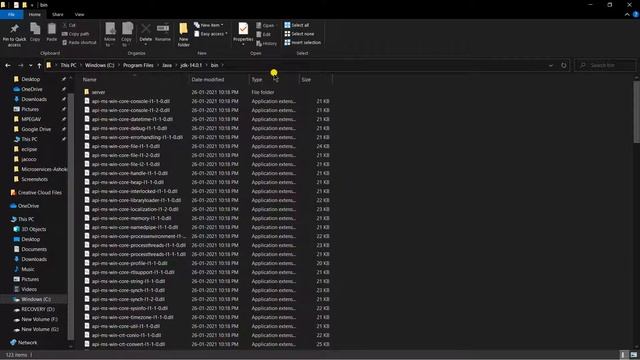The image size is (640, 360).
Task: Click the Paste ribbon button
Action: (51, 32)
